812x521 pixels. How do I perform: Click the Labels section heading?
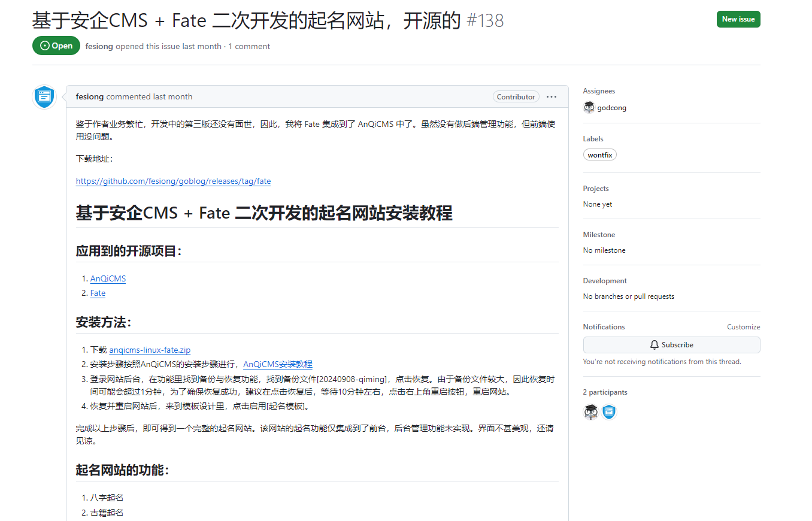tap(593, 138)
